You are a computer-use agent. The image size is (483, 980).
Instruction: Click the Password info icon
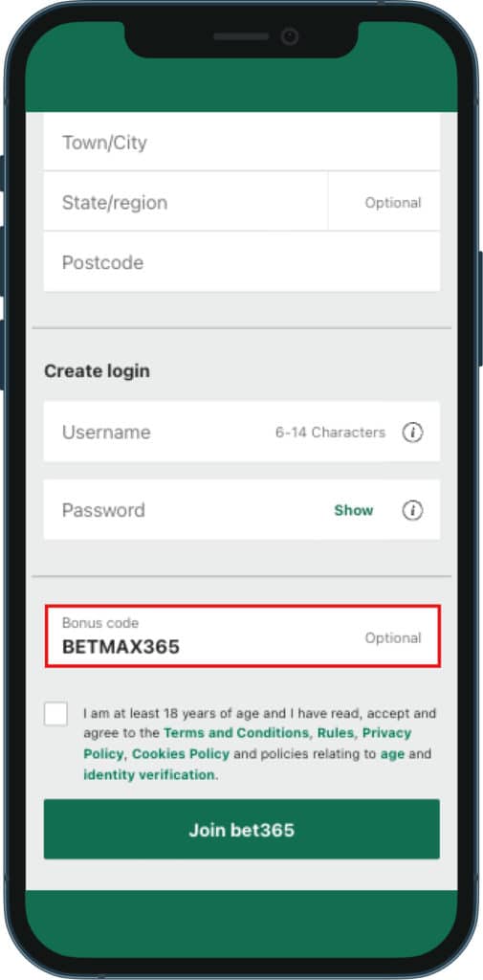412,511
